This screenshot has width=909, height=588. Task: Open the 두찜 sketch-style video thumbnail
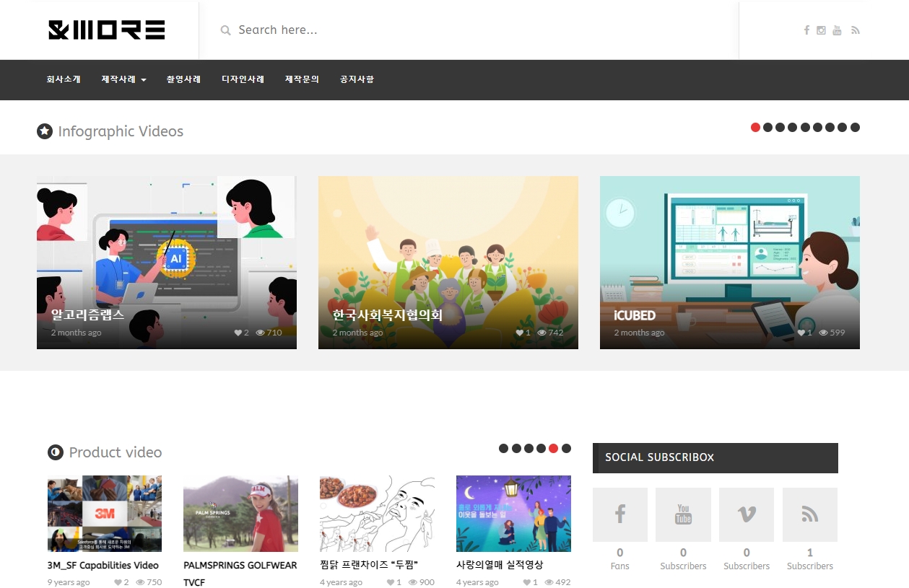click(x=377, y=514)
